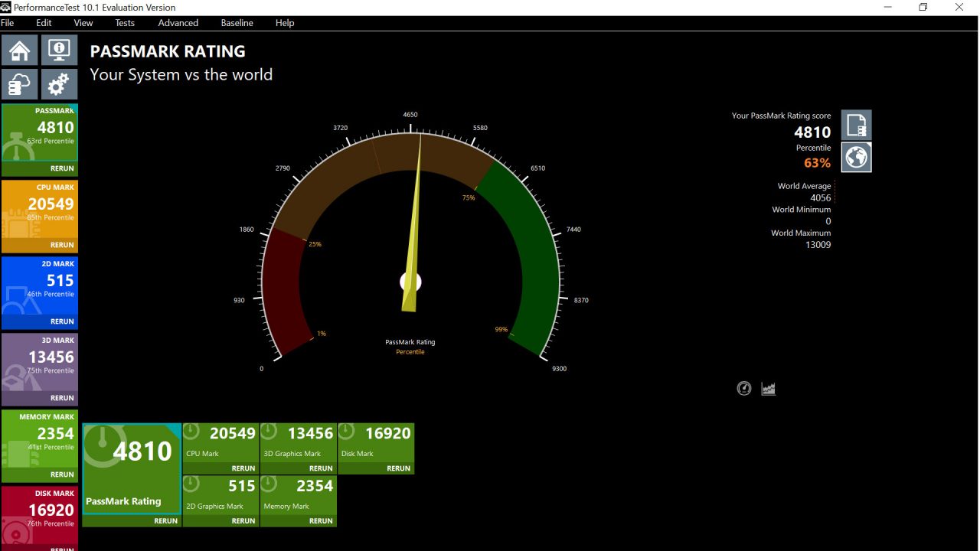The image size is (980, 551).
Task: Click the large gauge icon in PassMark Rating tile
Action: tap(103, 447)
